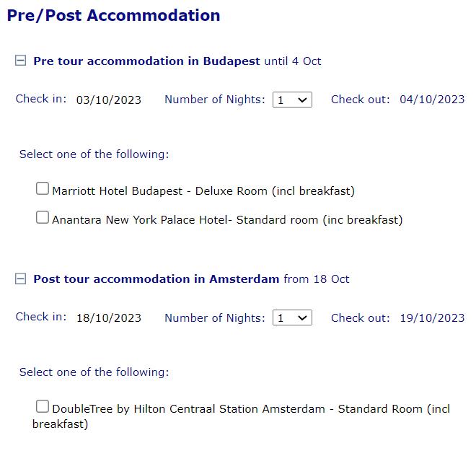The width and height of the screenshot is (476, 451).
Task: Click 'Pre tour accommodation in Budapest' heading
Action: click(x=146, y=61)
